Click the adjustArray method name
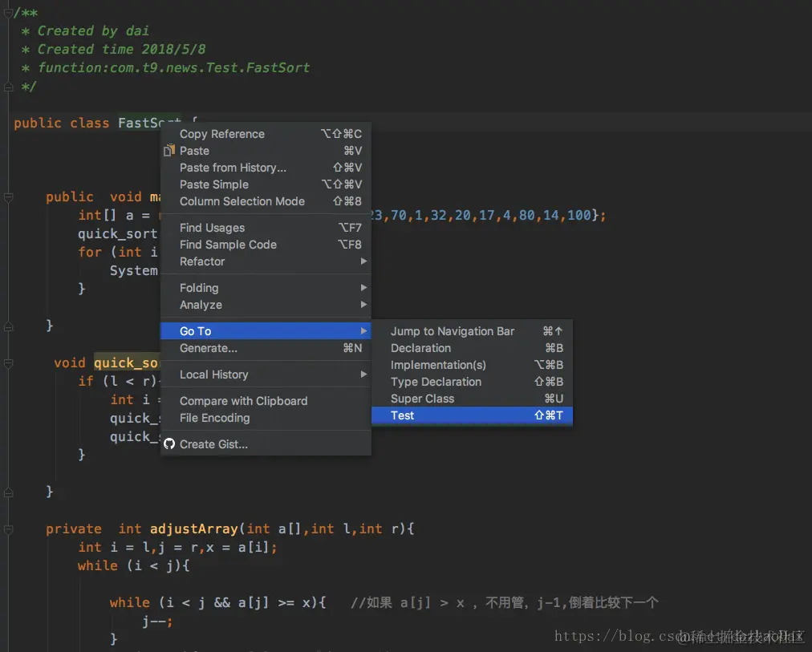This screenshot has width=812, height=652. [x=193, y=528]
